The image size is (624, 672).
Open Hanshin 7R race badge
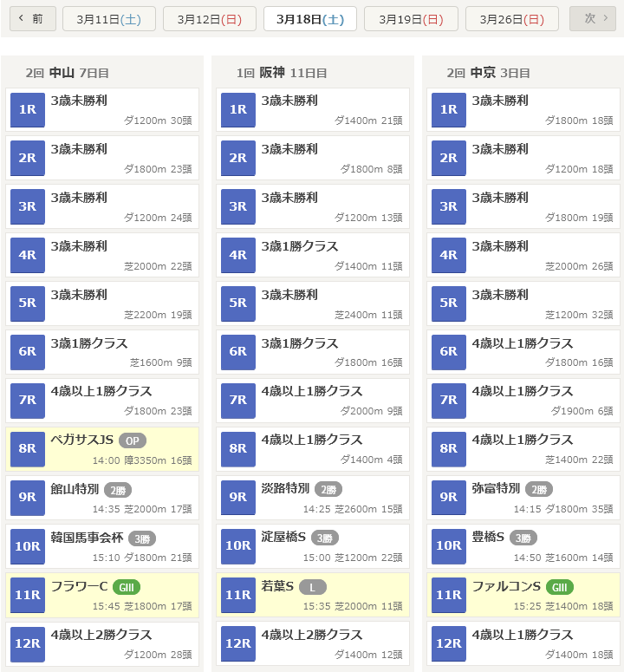(x=238, y=401)
